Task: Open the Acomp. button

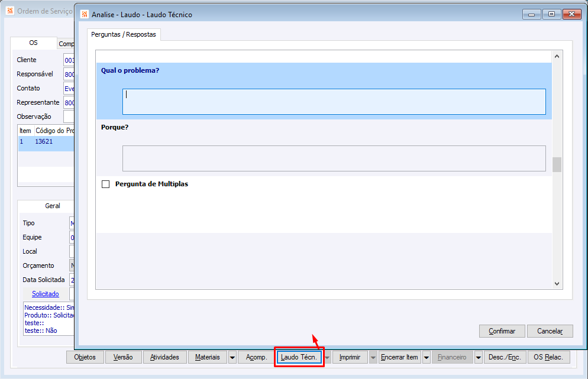Action: (257, 357)
